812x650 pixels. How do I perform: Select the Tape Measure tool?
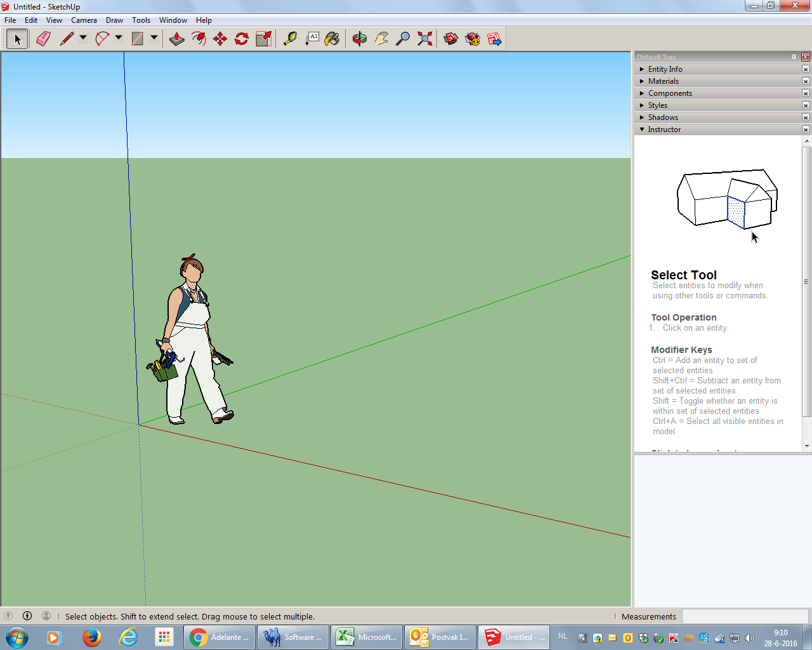click(x=290, y=39)
